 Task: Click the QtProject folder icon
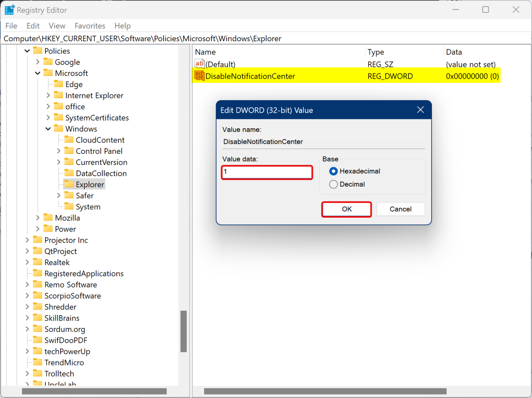(37, 251)
